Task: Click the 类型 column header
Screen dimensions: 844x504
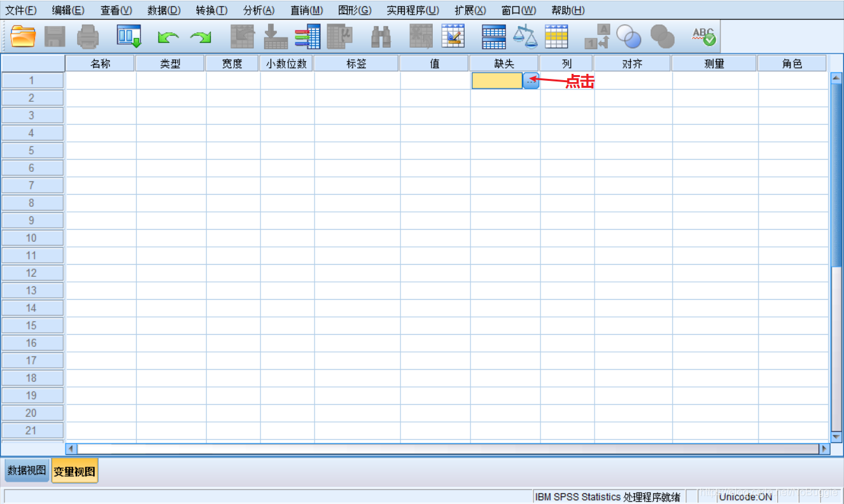Action: coord(170,64)
